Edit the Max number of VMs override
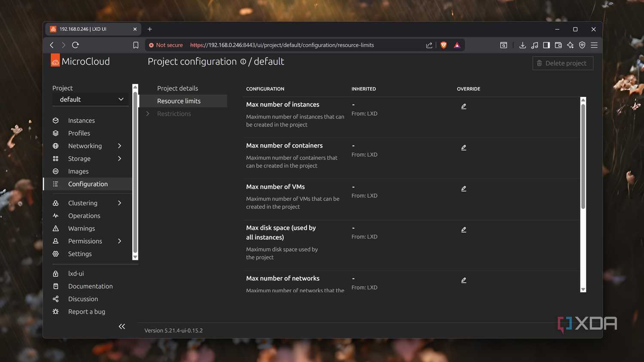Image resolution: width=644 pixels, height=362 pixels. point(464,189)
